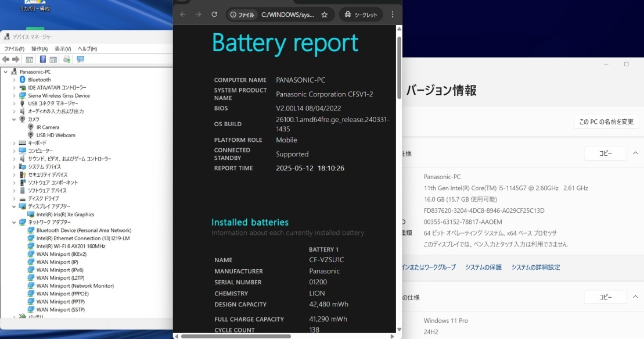Copy Windows specs with lower コピー button

[x=606, y=297]
